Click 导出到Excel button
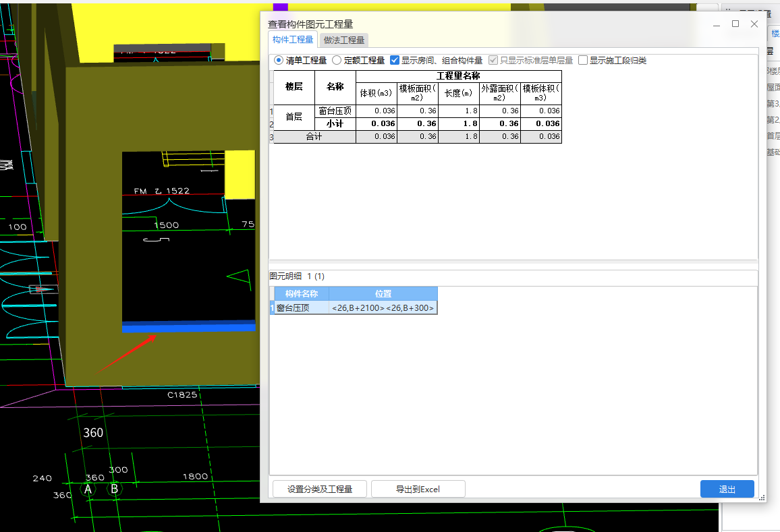 (418, 489)
